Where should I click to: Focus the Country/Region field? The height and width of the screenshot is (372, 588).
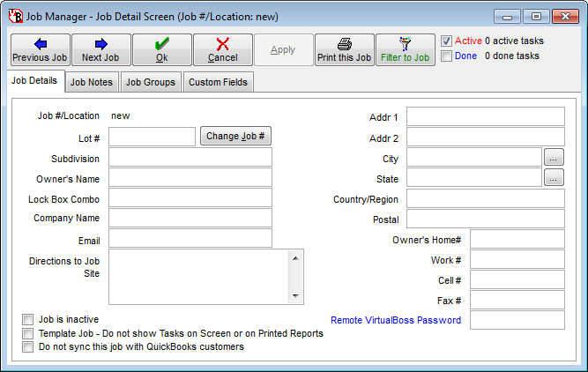click(x=486, y=198)
